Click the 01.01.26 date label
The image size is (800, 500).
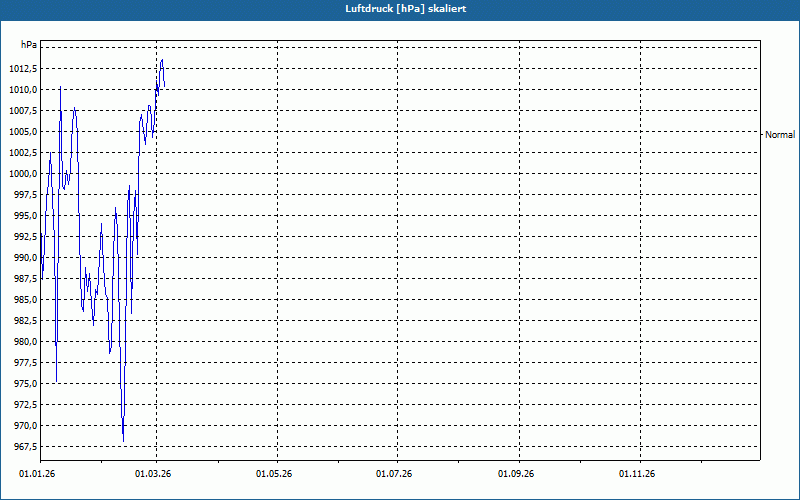click(x=37, y=474)
